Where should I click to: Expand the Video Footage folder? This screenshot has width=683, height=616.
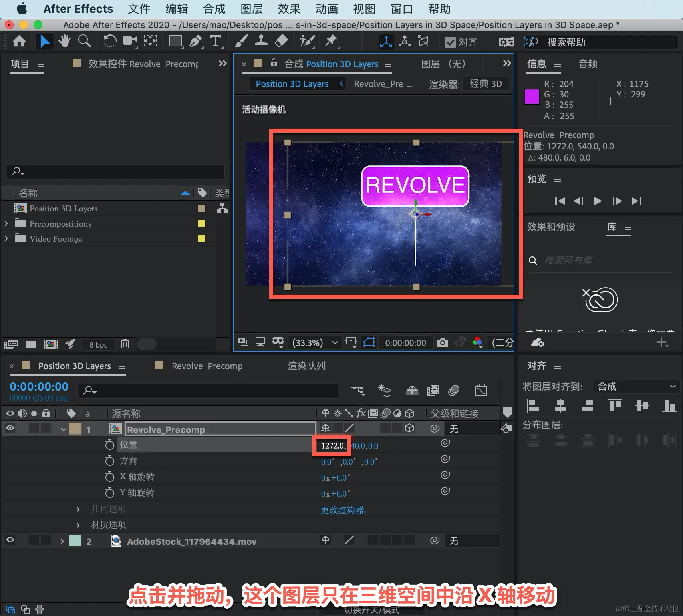tap(6, 238)
